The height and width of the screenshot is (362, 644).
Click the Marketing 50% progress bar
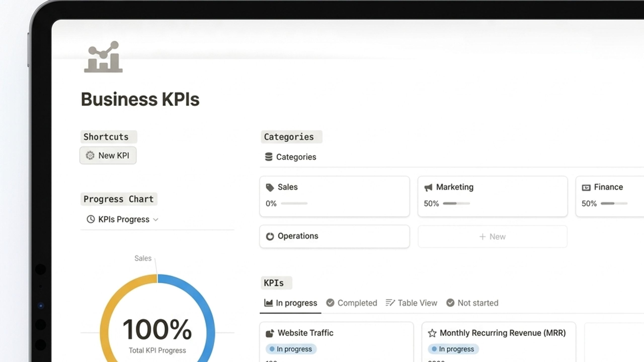click(x=456, y=203)
